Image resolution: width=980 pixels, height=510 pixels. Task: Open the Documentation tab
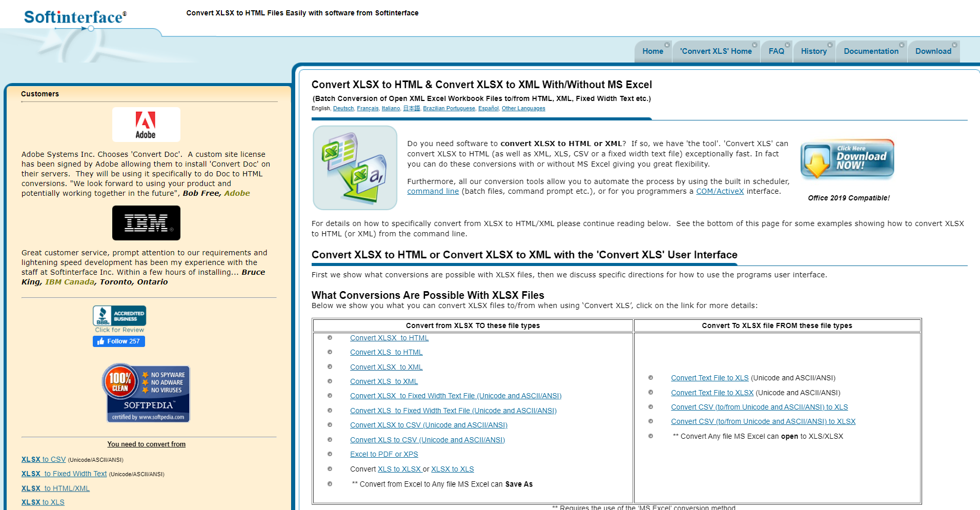coord(871,51)
